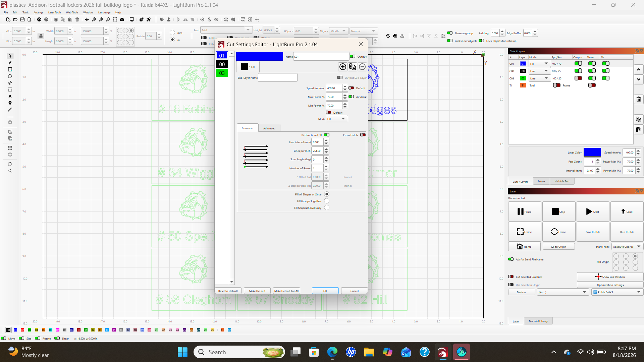
Task: Toggle Output switch for layer C03
Action: pos(578,78)
